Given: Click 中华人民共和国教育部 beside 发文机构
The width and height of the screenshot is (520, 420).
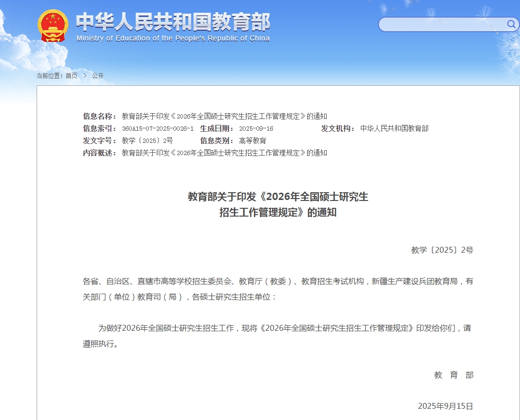Looking at the screenshot, I should pyautogui.click(x=394, y=129).
